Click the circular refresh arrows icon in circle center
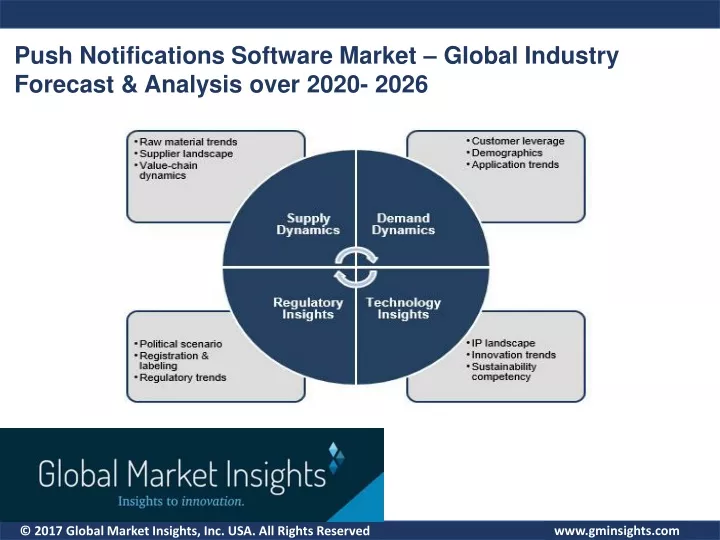The image size is (720, 540). [x=356, y=267]
